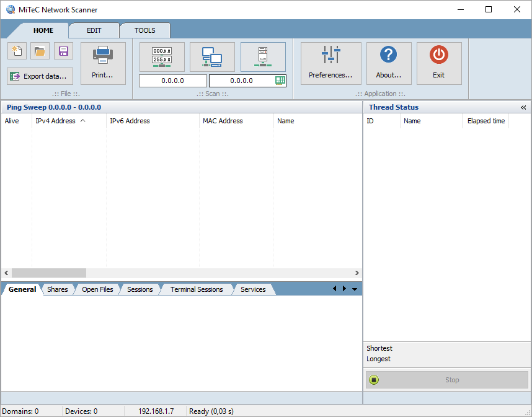The height and width of the screenshot is (417, 532).
Task: Switch to the EDIT ribbon tab
Action: [94, 30]
